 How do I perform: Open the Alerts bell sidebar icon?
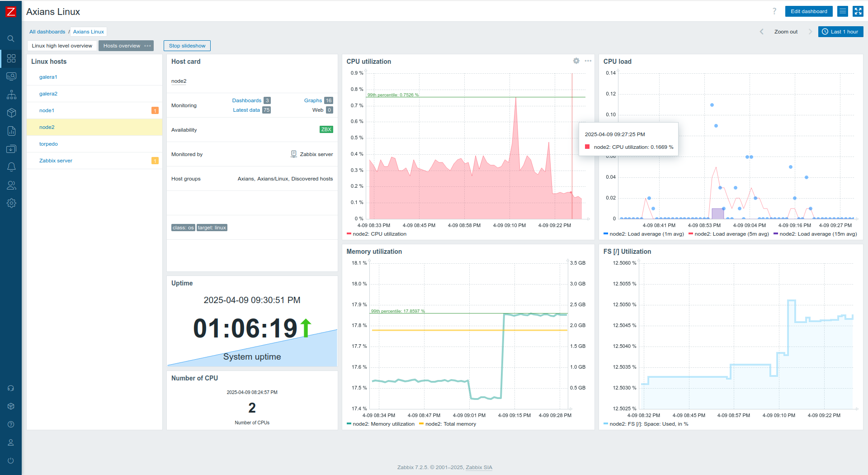coord(11,167)
